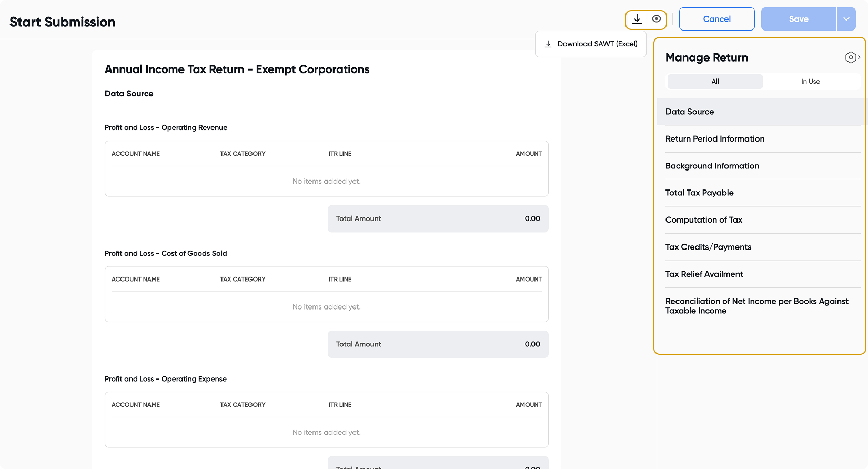868x469 pixels.
Task: Open the Save button dropdown arrow
Action: [846, 19]
